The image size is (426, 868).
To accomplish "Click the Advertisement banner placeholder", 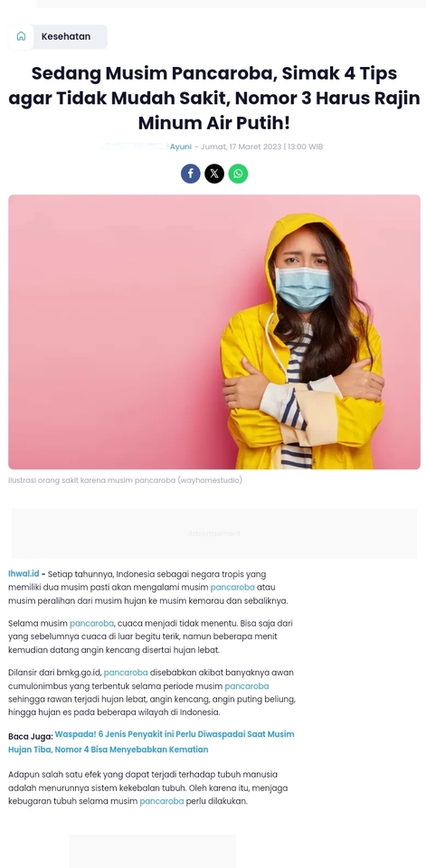I will [x=214, y=533].
